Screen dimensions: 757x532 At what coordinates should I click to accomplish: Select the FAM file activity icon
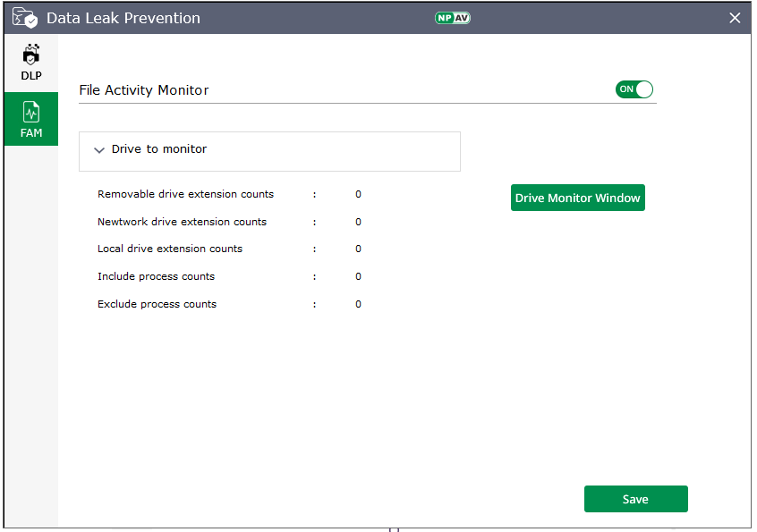click(31, 113)
